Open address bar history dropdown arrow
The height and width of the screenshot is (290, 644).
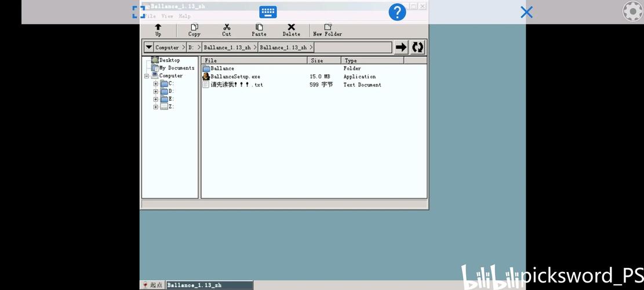(x=148, y=47)
